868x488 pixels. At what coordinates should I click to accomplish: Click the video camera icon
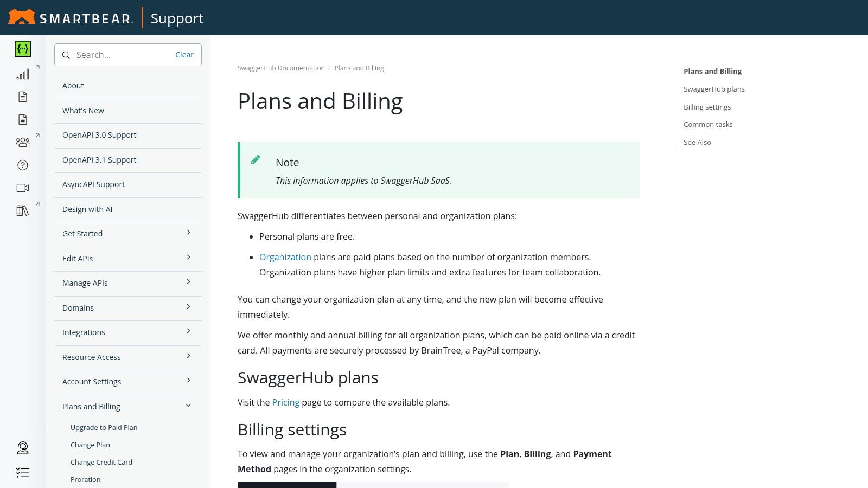(23, 188)
